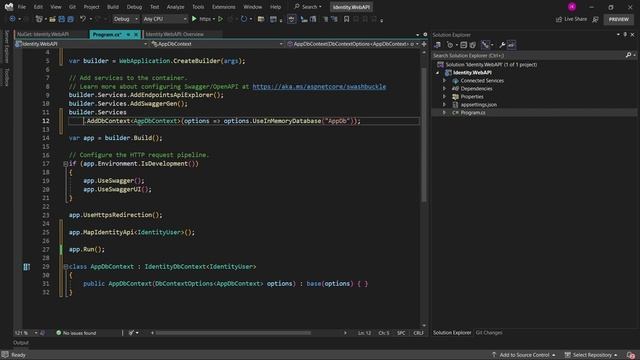
Task: Click the Properties wrench icon in Solution Explorer
Action: [x=502, y=45]
